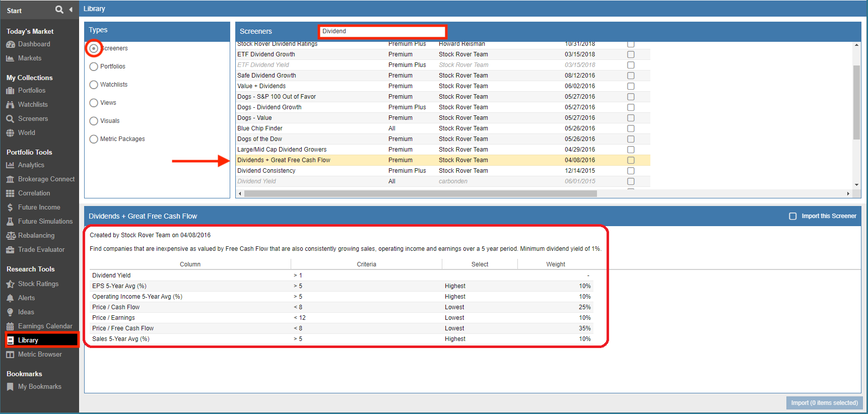Click the My Bookmarks bookmark icon
Image resolution: width=868 pixels, height=414 pixels.
10,387
